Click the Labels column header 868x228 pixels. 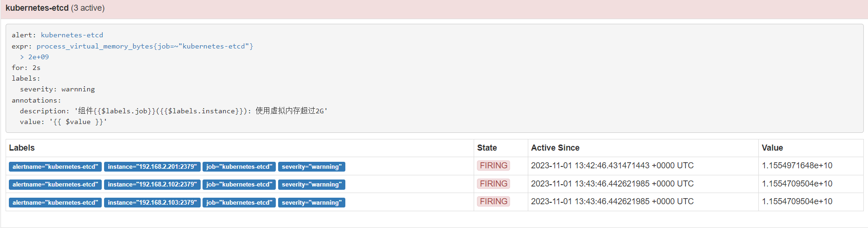click(x=22, y=148)
